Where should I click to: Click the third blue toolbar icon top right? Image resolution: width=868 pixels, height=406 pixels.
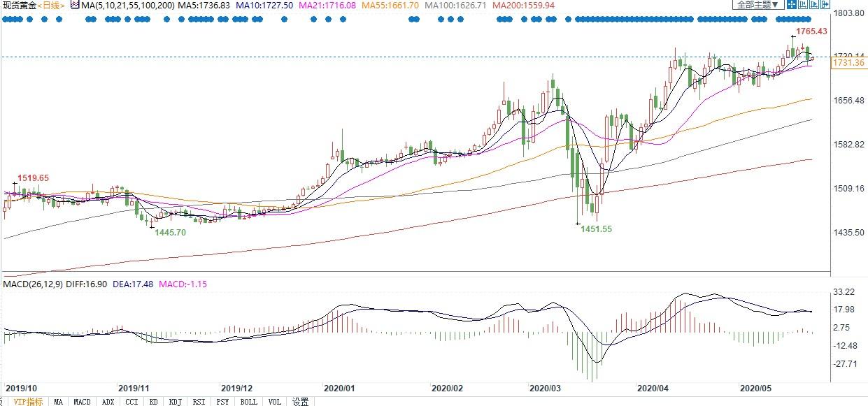(x=814, y=4)
